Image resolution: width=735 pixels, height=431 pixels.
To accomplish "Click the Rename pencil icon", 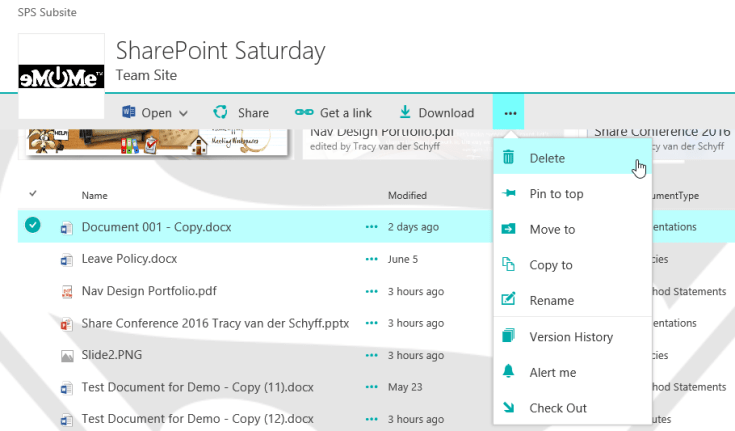I will click(509, 300).
